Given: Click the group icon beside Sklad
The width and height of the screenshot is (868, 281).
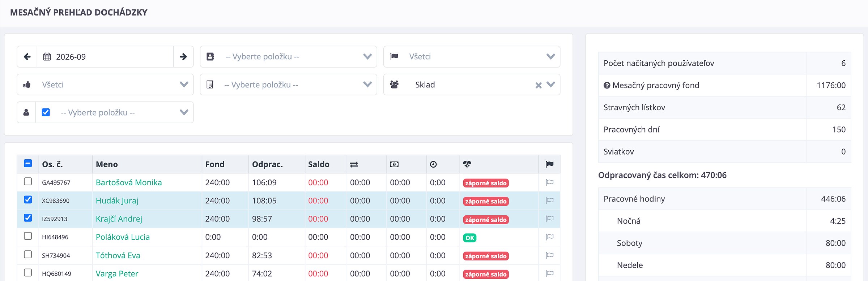Looking at the screenshot, I should pyautogui.click(x=394, y=85).
